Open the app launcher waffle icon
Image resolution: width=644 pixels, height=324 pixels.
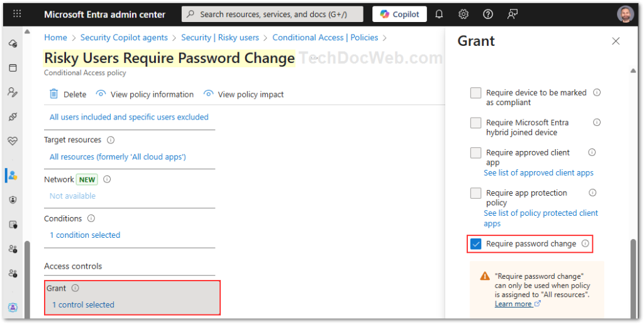click(17, 14)
